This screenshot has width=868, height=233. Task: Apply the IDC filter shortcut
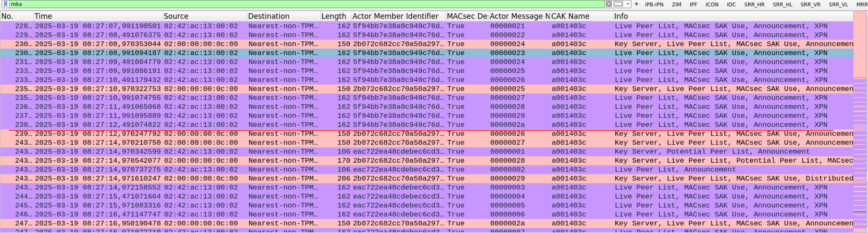coord(731,4)
